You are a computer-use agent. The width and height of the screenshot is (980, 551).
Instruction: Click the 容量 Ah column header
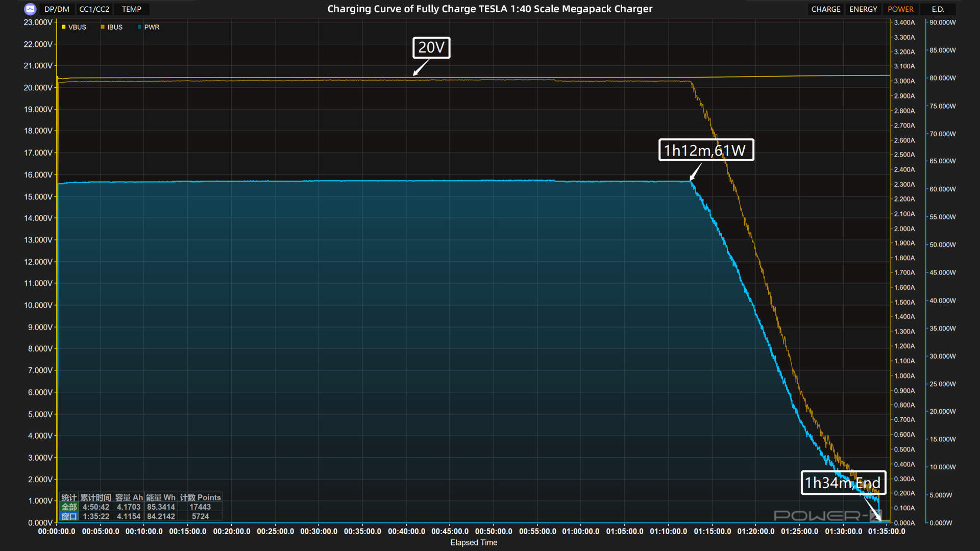[129, 497]
